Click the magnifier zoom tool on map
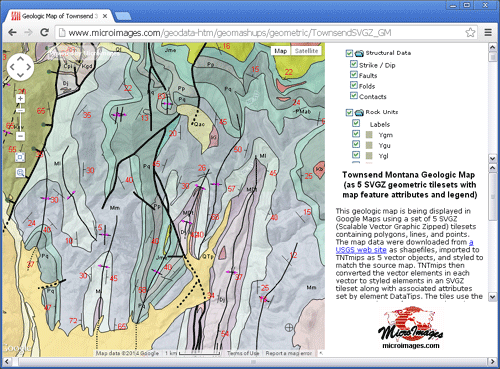This screenshot has width=500, height=369. pos(20,172)
